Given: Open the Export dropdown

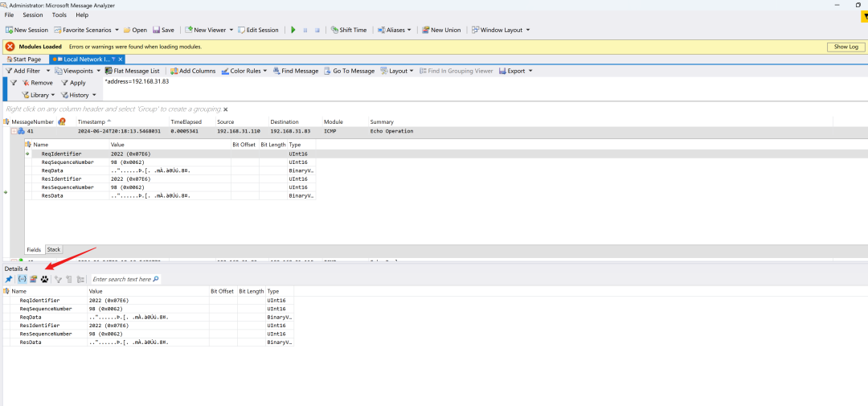Looking at the screenshot, I should (516, 71).
